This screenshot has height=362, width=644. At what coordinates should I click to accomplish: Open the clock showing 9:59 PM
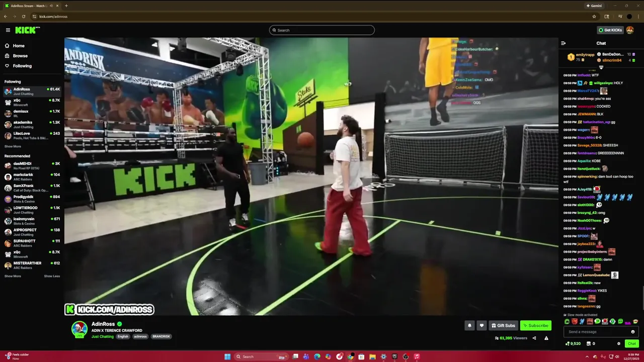(631, 356)
